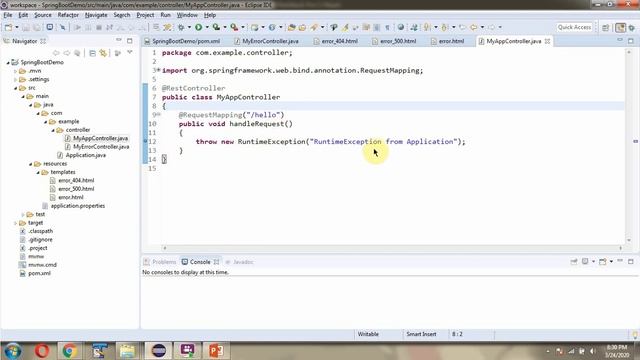This screenshot has height=360, width=640.
Task: Open the Problems view tab
Action: tap(164, 262)
